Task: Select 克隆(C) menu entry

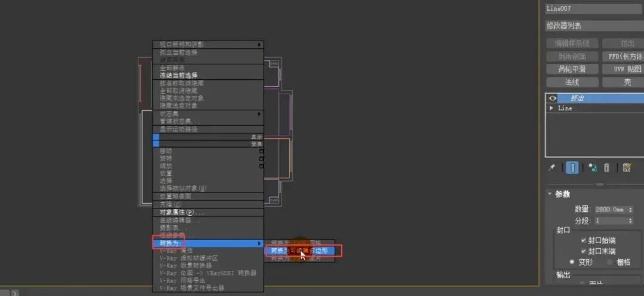Action: coord(208,204)
